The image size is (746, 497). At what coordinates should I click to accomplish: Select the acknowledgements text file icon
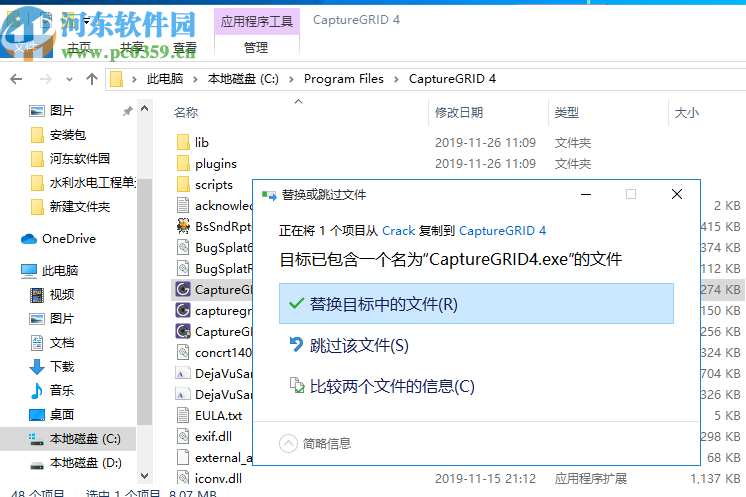pyautogui.click(x=183, y=205)
